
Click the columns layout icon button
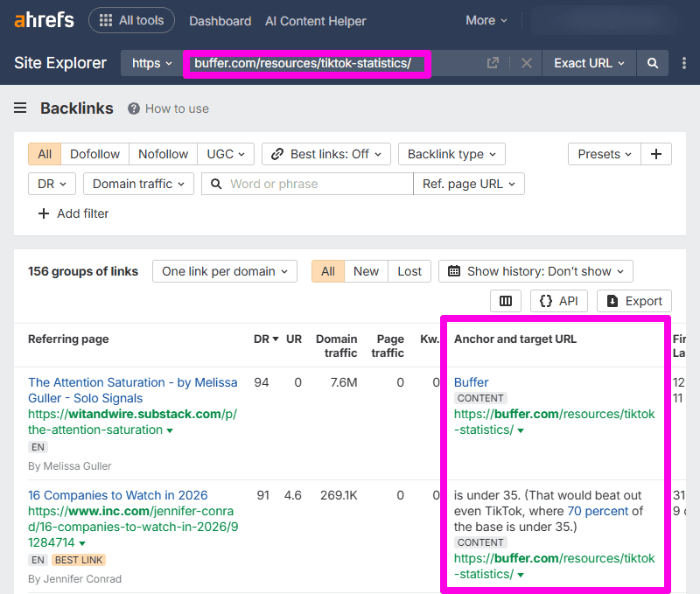(506, 301)
